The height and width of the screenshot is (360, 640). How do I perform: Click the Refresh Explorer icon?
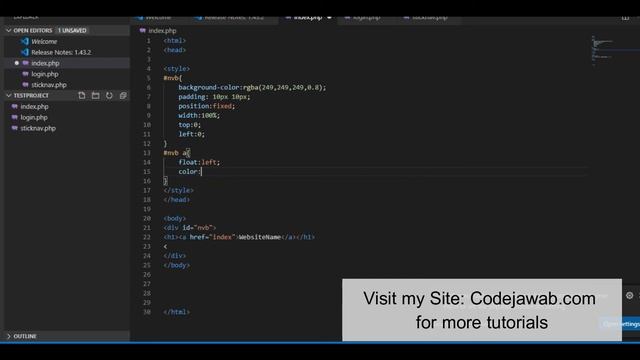(109, 96)
